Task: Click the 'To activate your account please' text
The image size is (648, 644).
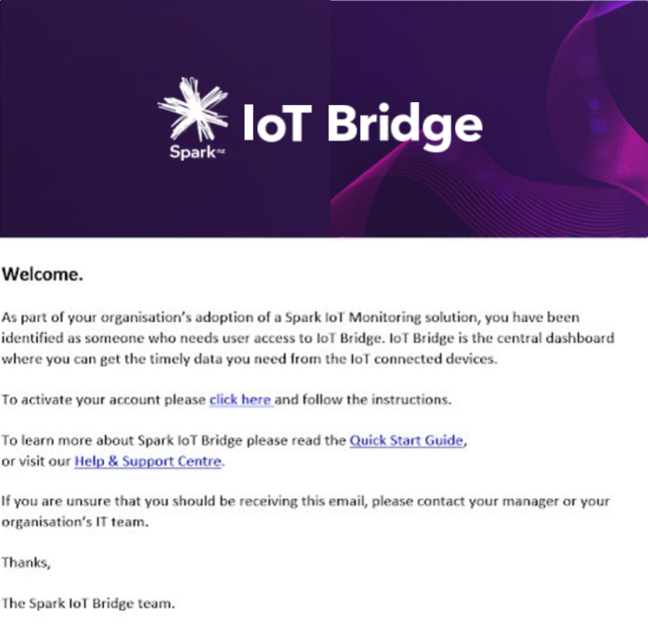Action: [104, 400]
